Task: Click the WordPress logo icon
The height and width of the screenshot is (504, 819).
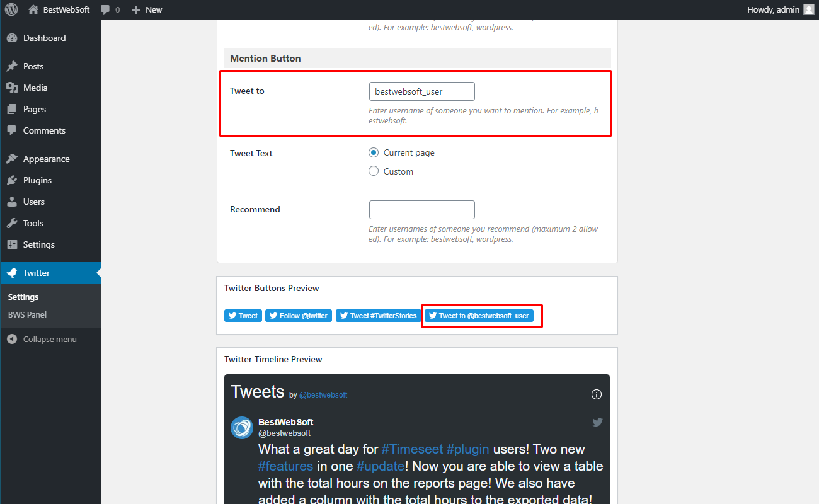Action: pos(12,9)
